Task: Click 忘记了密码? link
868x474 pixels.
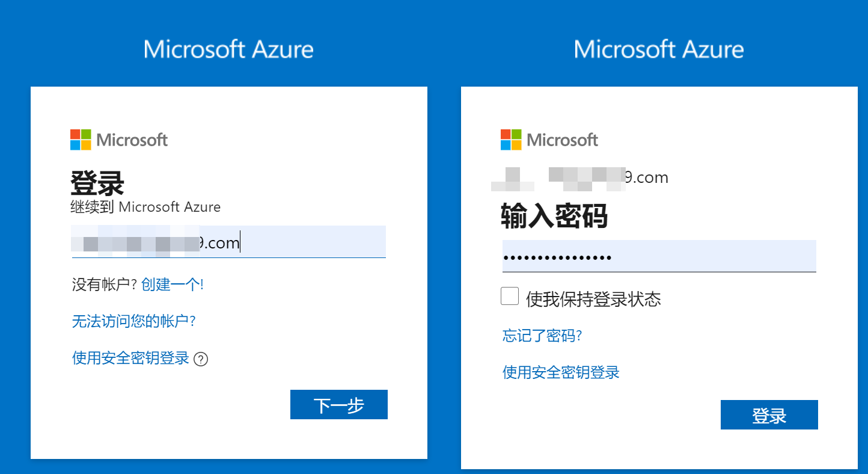Action: (x=542, y=336)
